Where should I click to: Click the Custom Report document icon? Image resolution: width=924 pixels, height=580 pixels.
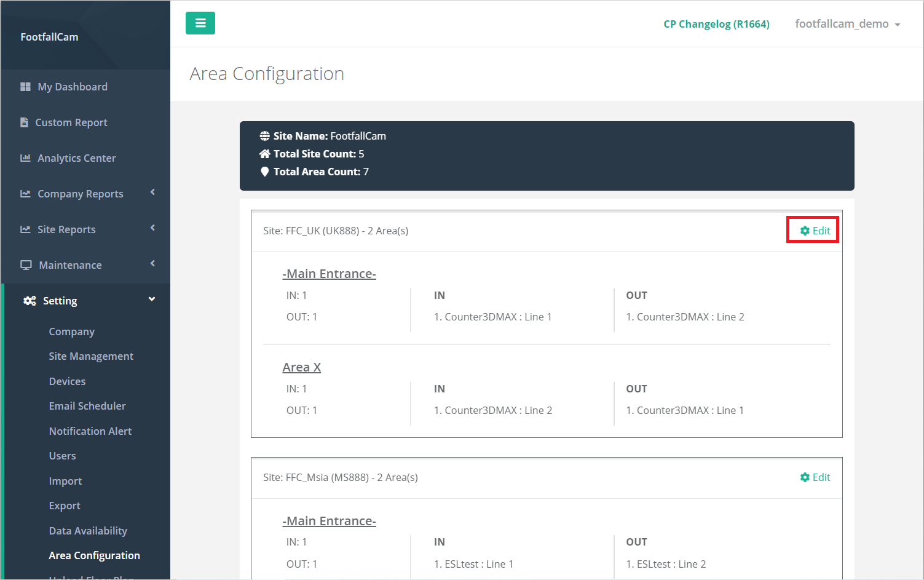(24, 122)
